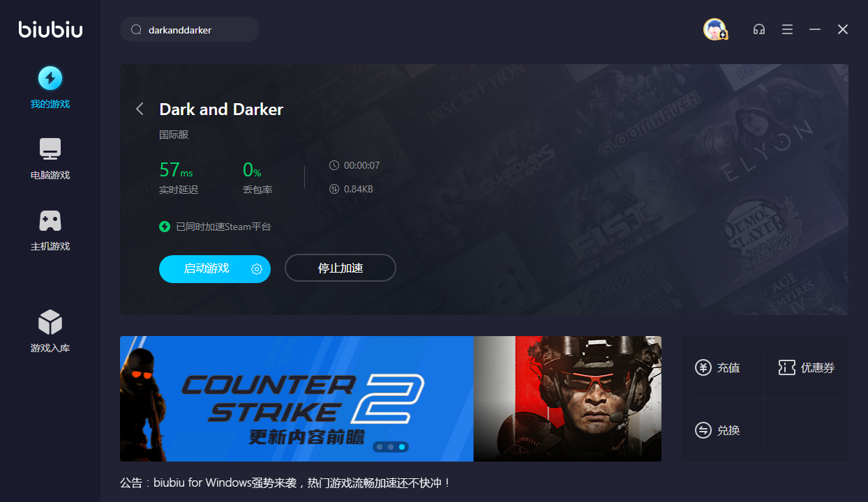The image size is (868, 502).
Task: Open 优惠券 coupons option
Action: (806, 367)
